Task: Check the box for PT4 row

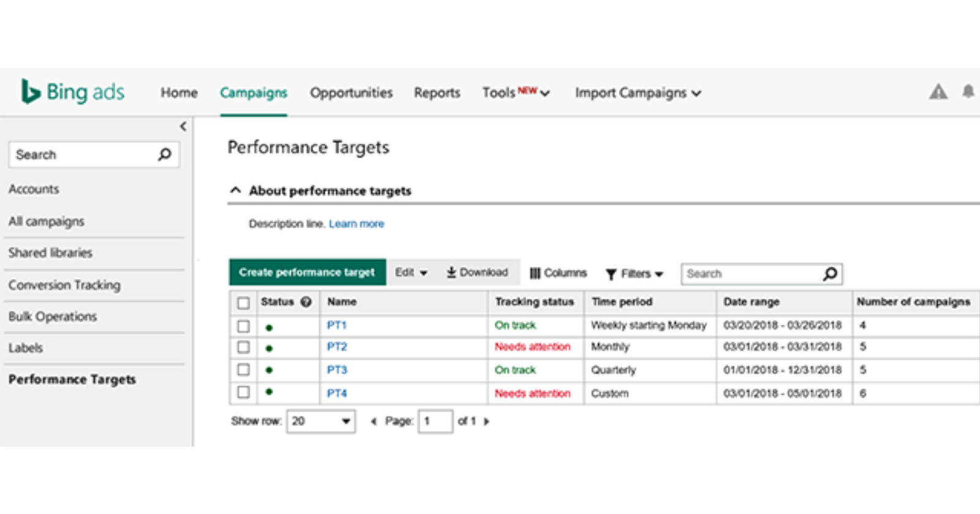Action: (243, 392)
